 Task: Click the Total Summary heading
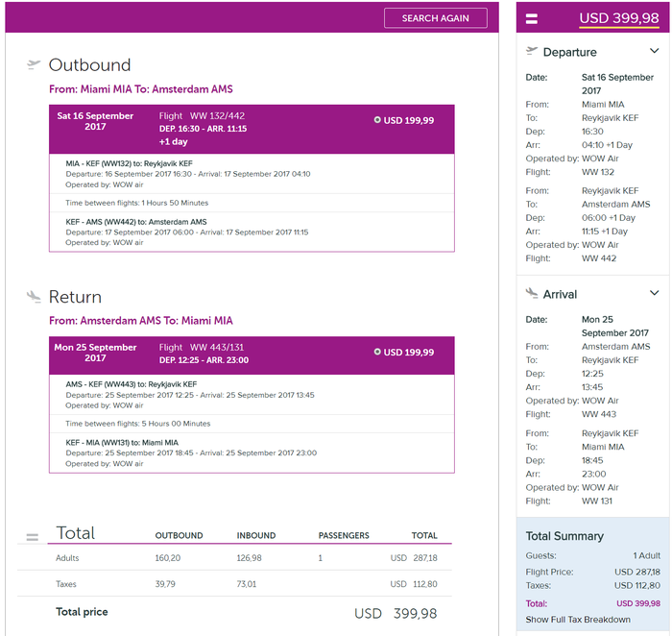click(x=564, y=536)
